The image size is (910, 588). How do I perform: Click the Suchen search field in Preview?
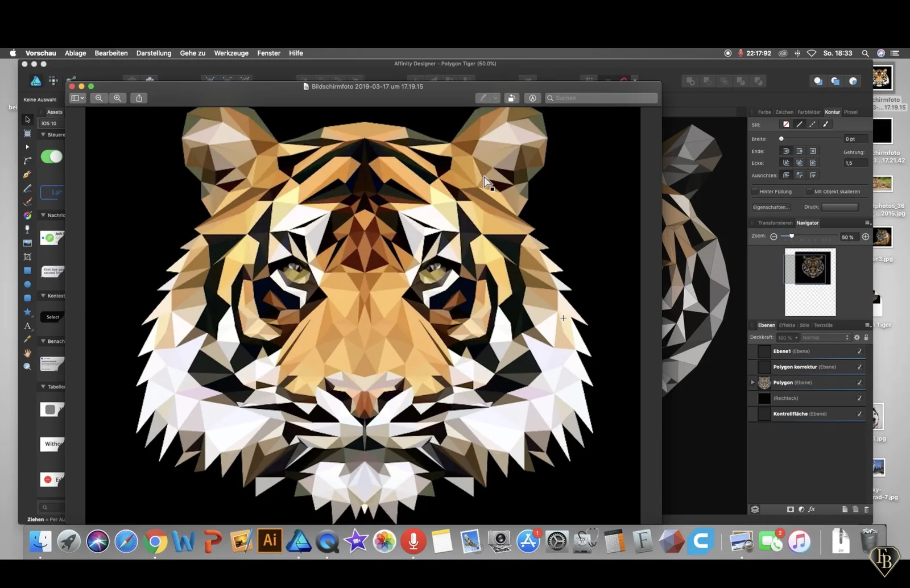[601, 98]
